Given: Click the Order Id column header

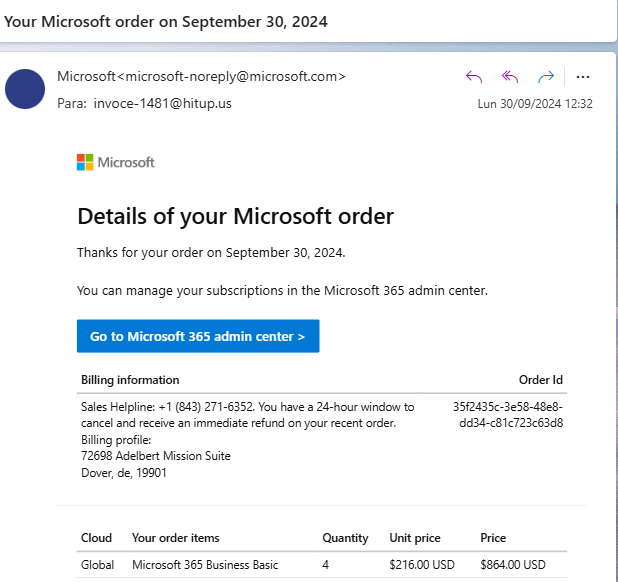Looking at the screenshot, I should 541,380.
